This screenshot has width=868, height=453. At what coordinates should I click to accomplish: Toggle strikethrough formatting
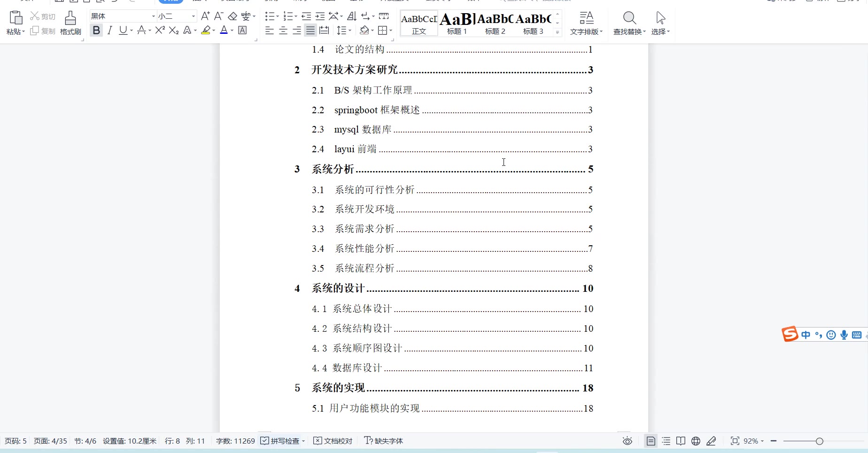tap(141, 31)
